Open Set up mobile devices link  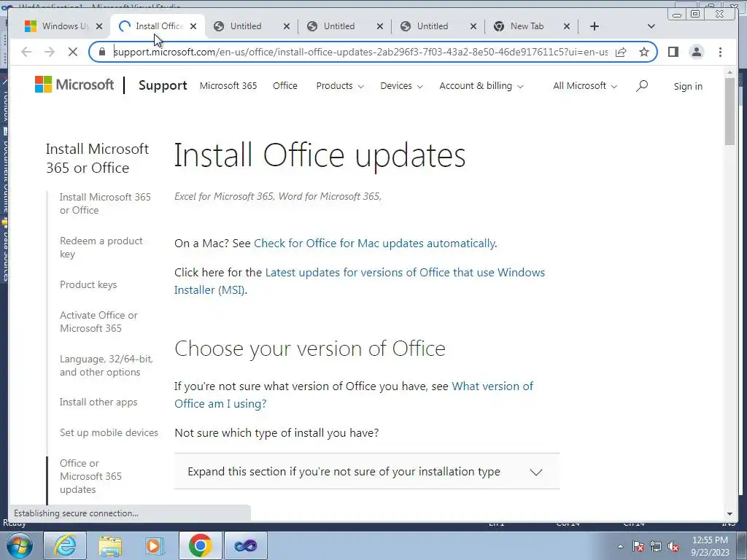109,432
